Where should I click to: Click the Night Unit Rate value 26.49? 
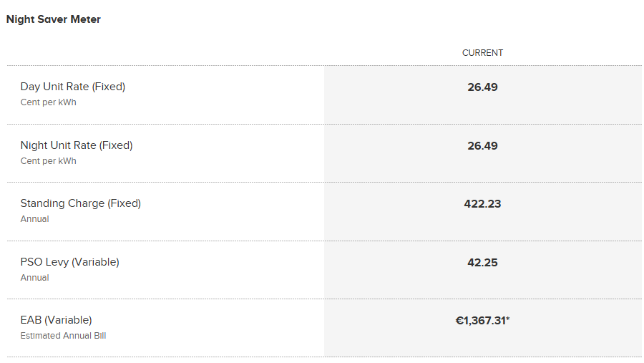pyautogui.click(x=482, y=146)
